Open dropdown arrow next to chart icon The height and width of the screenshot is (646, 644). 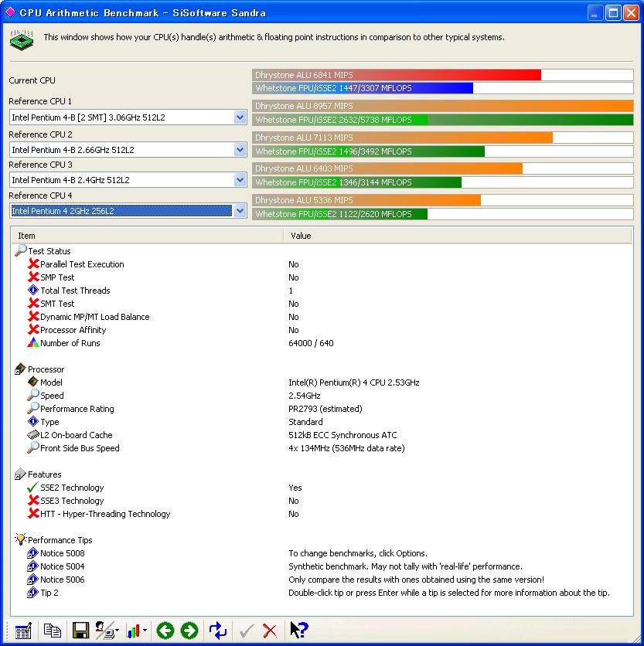pyautogui.click(x=145, y=631)
